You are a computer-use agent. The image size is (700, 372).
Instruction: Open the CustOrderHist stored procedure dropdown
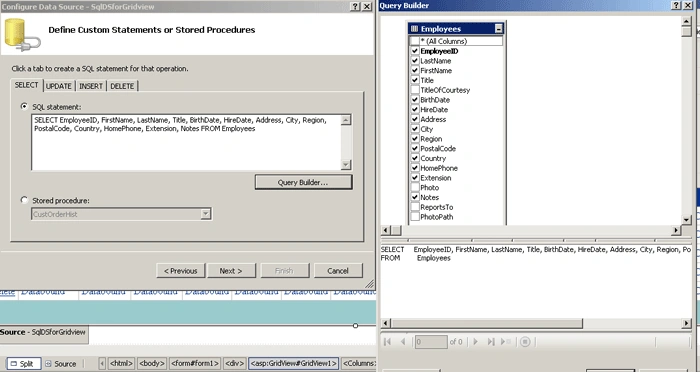point(205,214)
